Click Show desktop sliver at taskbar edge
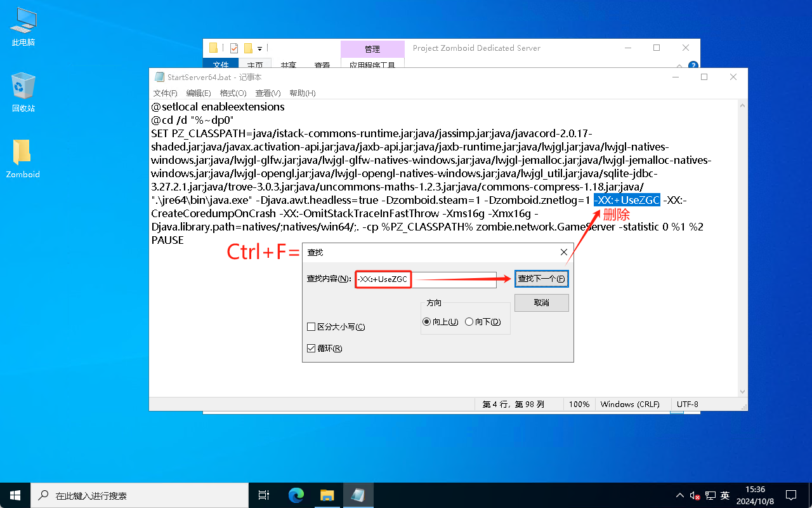Viewport: 812px width, 508px height. pos(810,495)
